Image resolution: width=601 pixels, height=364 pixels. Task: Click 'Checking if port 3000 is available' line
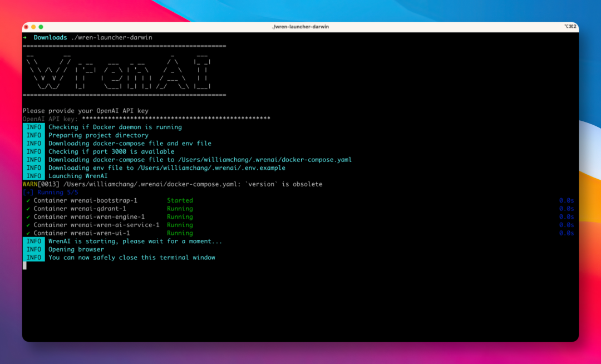(x=111, y=151)
